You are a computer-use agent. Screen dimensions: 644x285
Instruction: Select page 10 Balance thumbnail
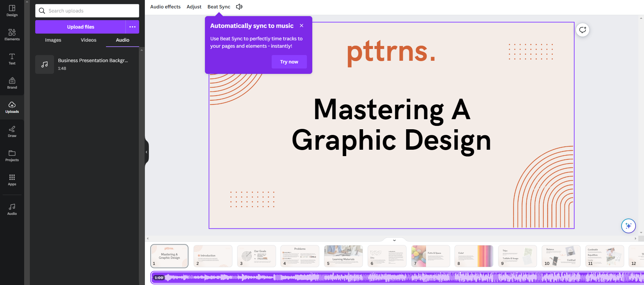(x=561, y=256)
